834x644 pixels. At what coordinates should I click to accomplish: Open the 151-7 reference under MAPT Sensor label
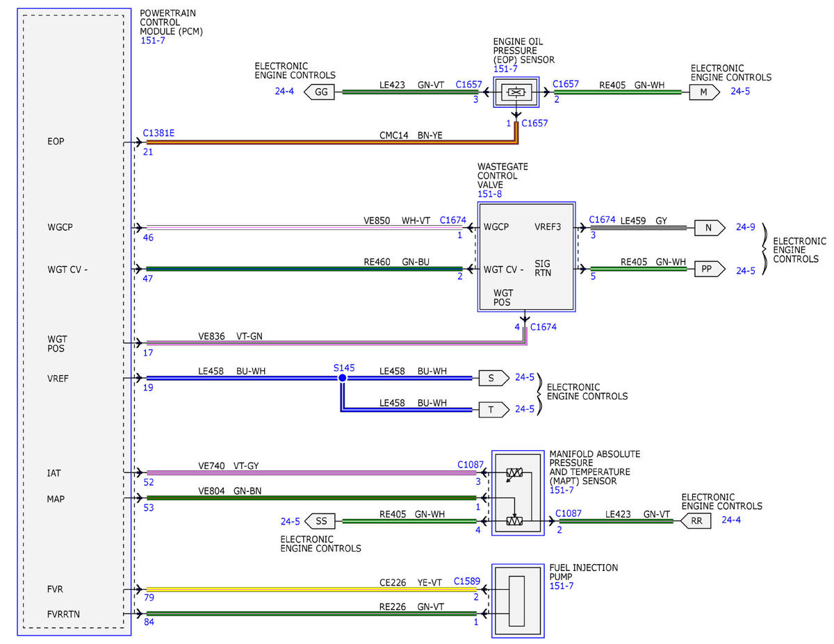[562, 490]
